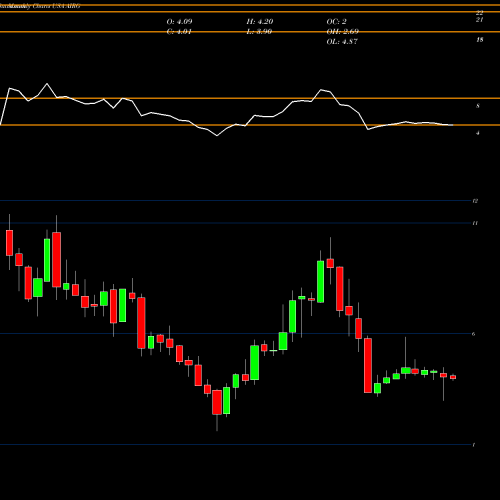Click the 'C: 4.01' close value
Image resolution: width=500 pixels, height=500 pixels.
(179, 32)
